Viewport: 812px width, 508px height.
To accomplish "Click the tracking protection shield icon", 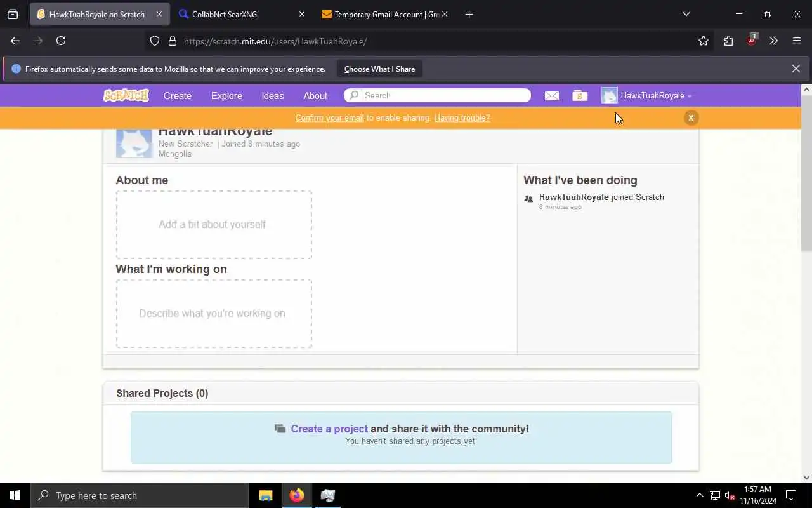I will [x=155, y=41].
